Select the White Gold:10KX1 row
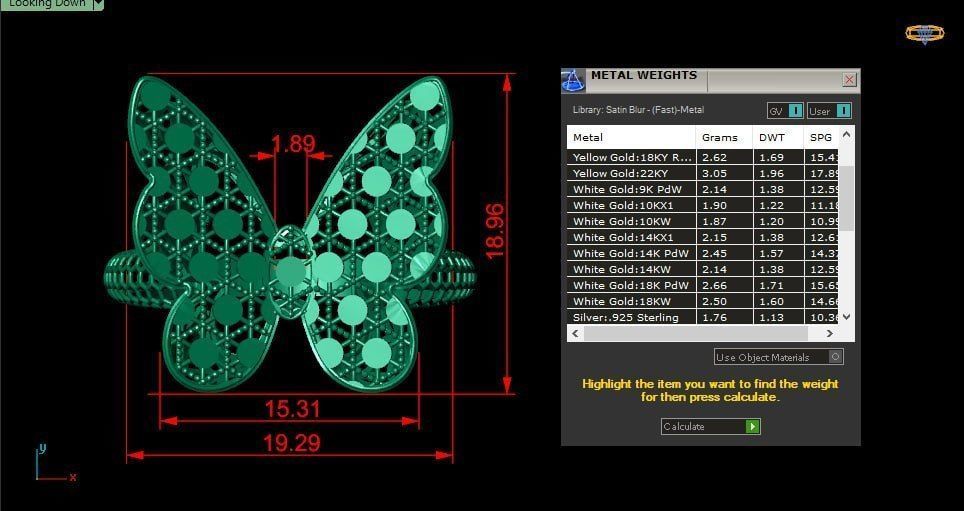 pyautogui.click(x=703, y=205)
